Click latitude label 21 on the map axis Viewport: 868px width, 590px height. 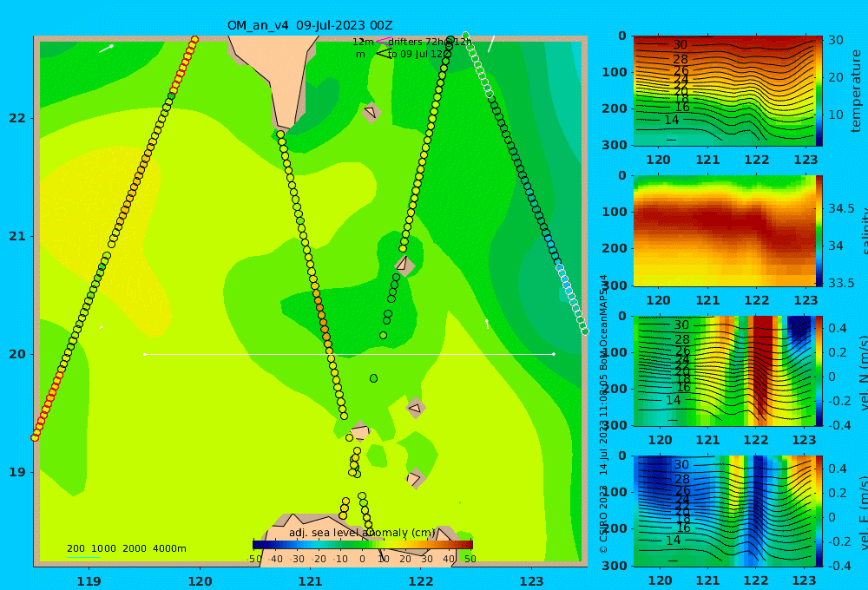click(x=17, y=236)
